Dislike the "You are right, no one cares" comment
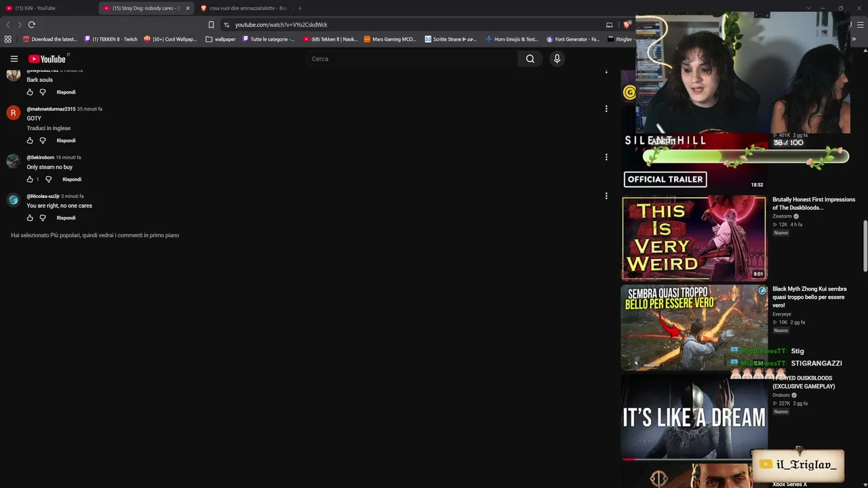Screen dimensions: 868x488 pos(43,218)
